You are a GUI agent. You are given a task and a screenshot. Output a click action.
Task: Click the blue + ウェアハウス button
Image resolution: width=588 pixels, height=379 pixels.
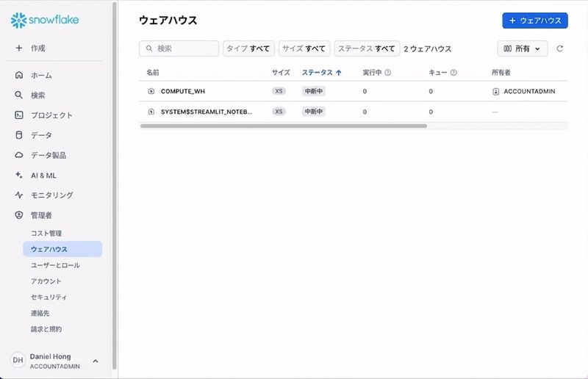tap(535, 21)
